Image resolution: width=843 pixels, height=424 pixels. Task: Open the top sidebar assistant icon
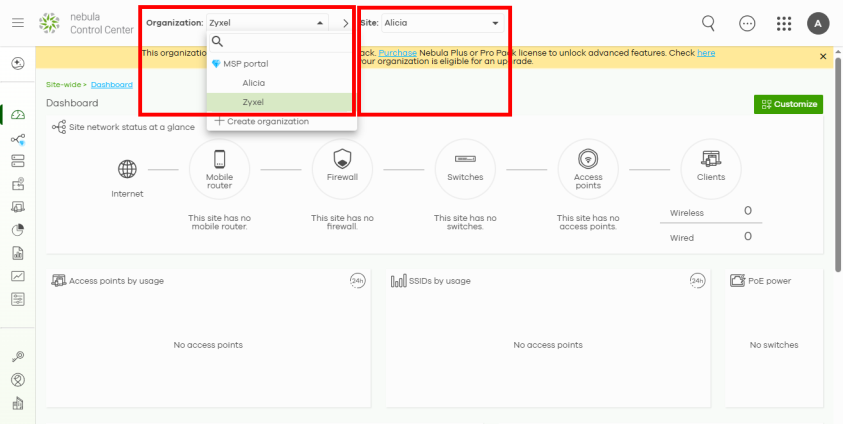tap(18, 63)
